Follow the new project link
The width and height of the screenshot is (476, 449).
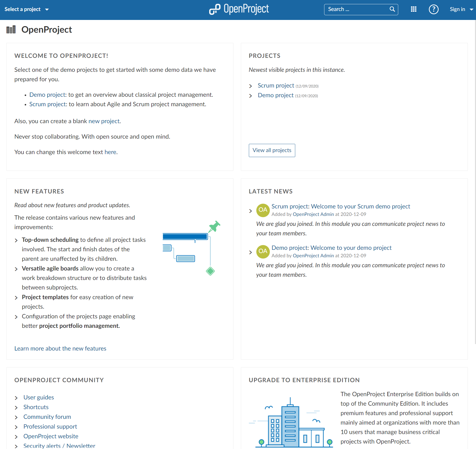104,121
